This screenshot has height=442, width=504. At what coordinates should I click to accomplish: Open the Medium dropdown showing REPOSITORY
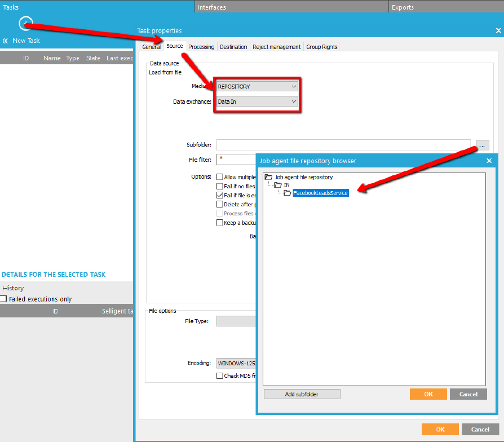(x=257, y=86)
